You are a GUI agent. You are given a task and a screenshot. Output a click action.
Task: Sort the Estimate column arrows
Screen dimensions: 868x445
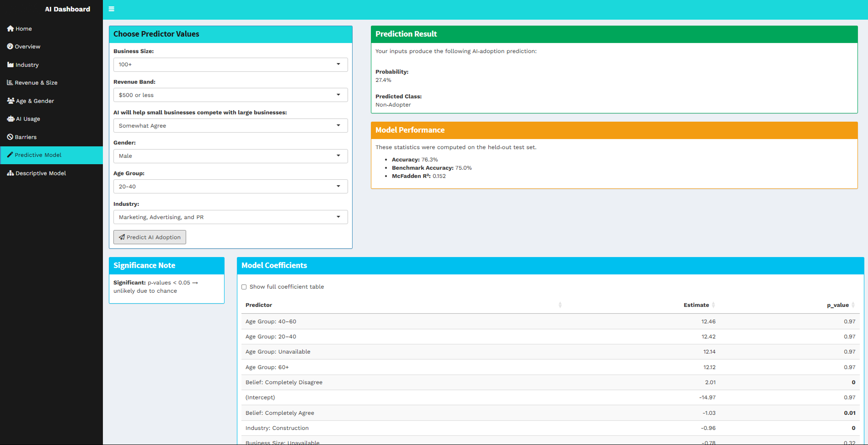tap(714, 305)
